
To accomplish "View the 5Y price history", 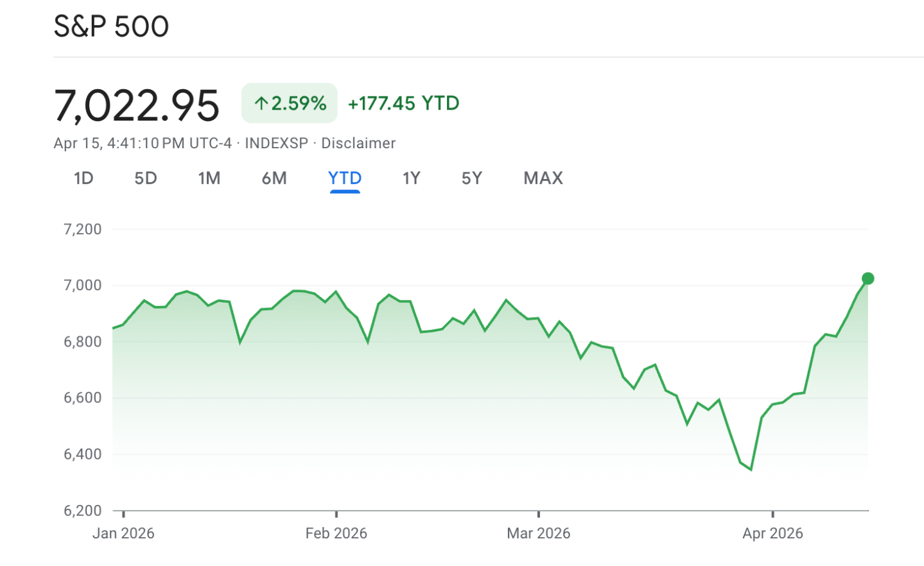I will point(472,178).
